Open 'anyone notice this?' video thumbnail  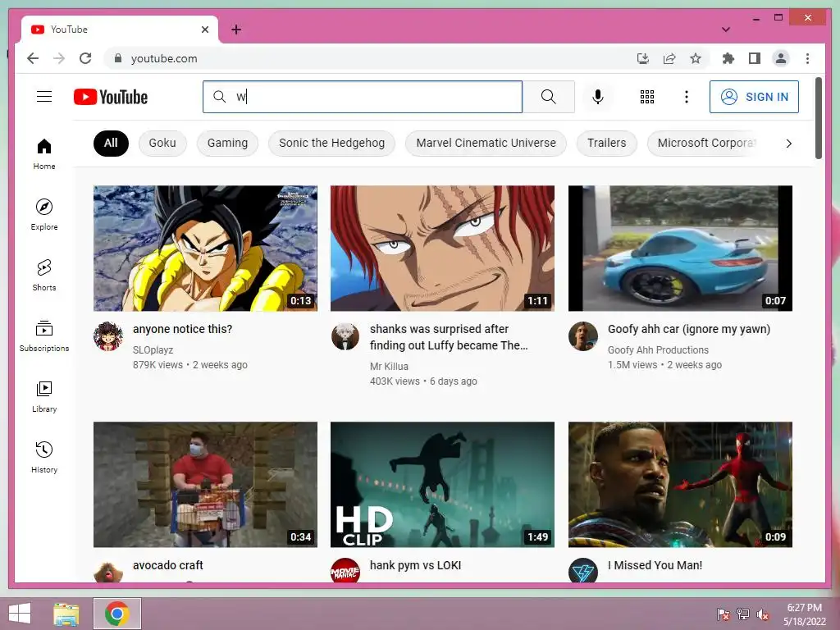(205, 248)
